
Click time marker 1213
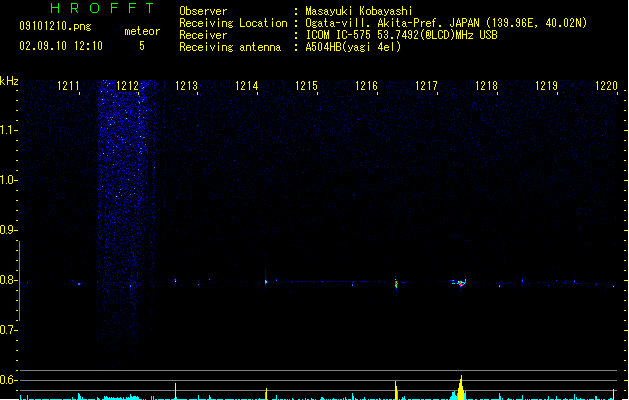pyautogui.click(x=187, y=86)
